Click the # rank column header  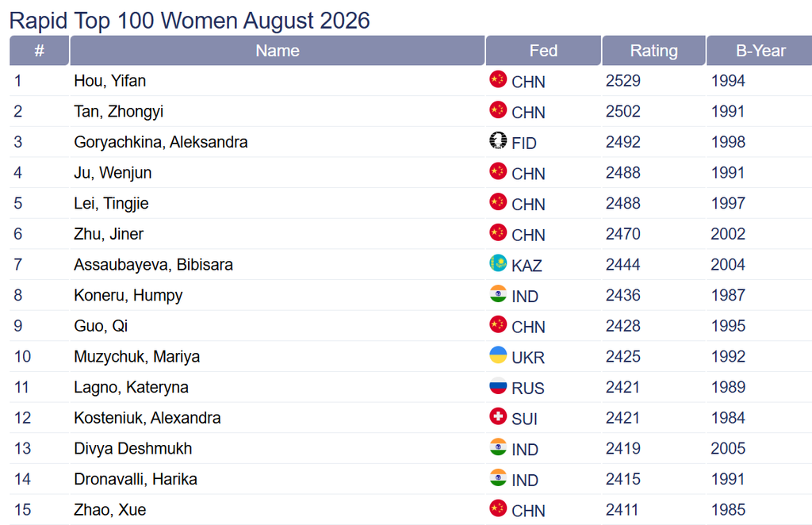click(x=39, y=51)
